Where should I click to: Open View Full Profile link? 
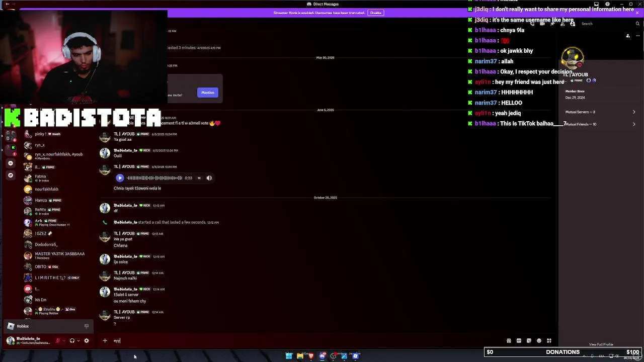[x=601, y=344]
